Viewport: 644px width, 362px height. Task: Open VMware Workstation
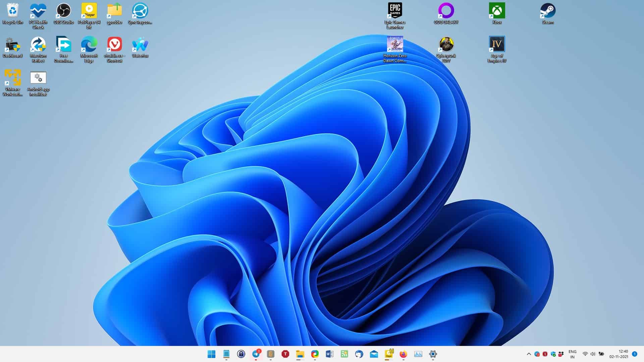click(x=12, y=78)
